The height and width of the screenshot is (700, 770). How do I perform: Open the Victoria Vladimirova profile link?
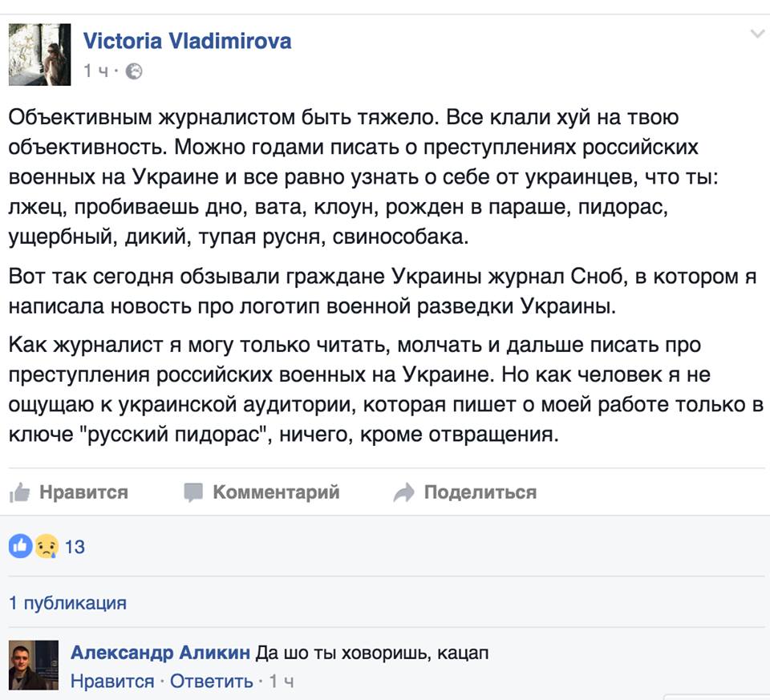pos(187,41)
